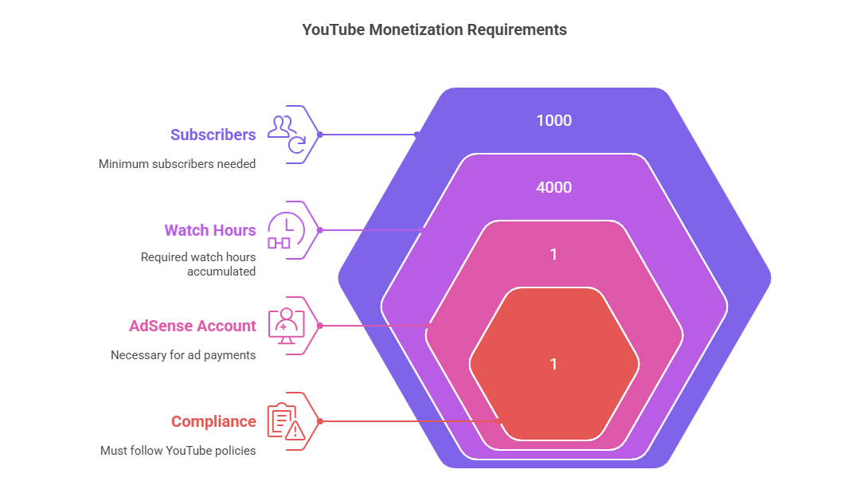Click the 4000 value in purple hexagon
Screen dimensions: 868x489
click(x=554, y=187)
